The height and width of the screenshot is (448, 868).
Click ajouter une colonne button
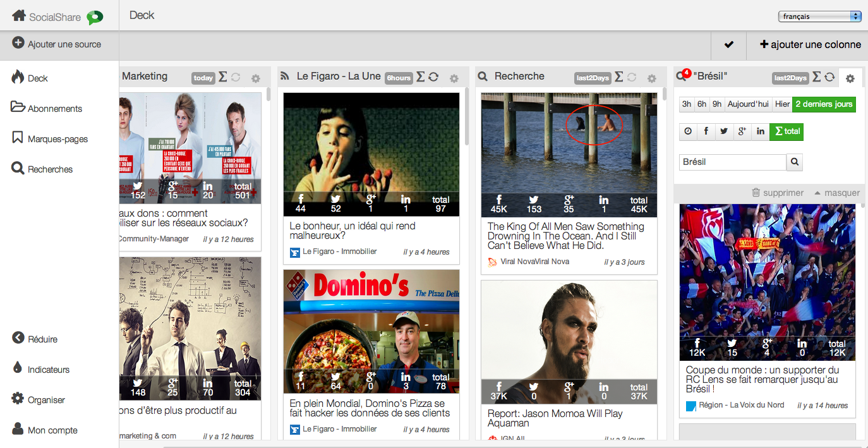810,45
